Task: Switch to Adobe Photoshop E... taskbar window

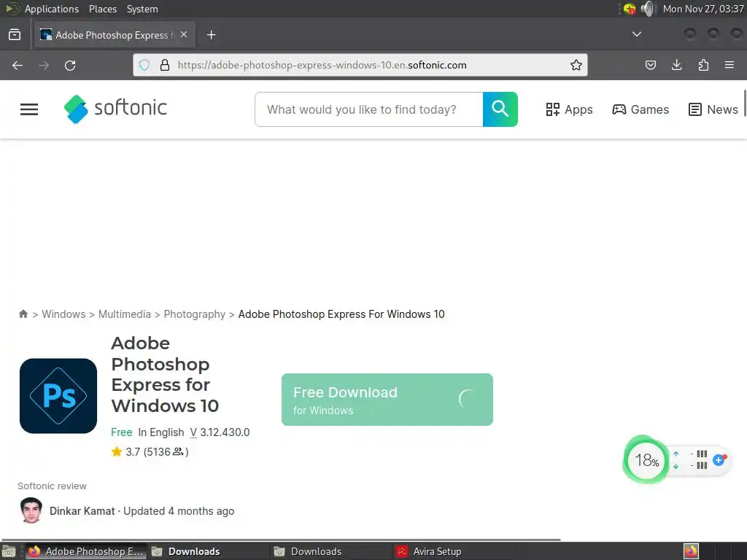Action: [86, 551]
